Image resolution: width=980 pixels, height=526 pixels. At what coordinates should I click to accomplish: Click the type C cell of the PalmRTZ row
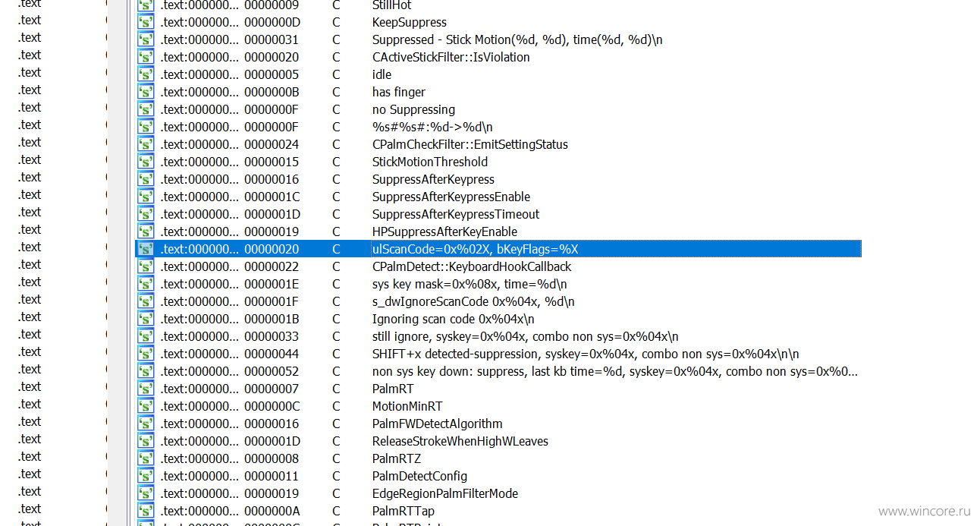click(x=336, y=458)
